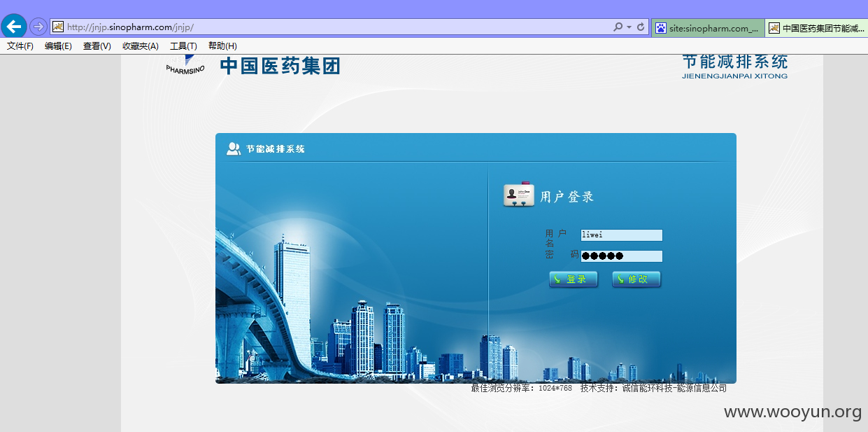Open the 编辑(E) menu

pyautogui.click(x=58, y=46)
